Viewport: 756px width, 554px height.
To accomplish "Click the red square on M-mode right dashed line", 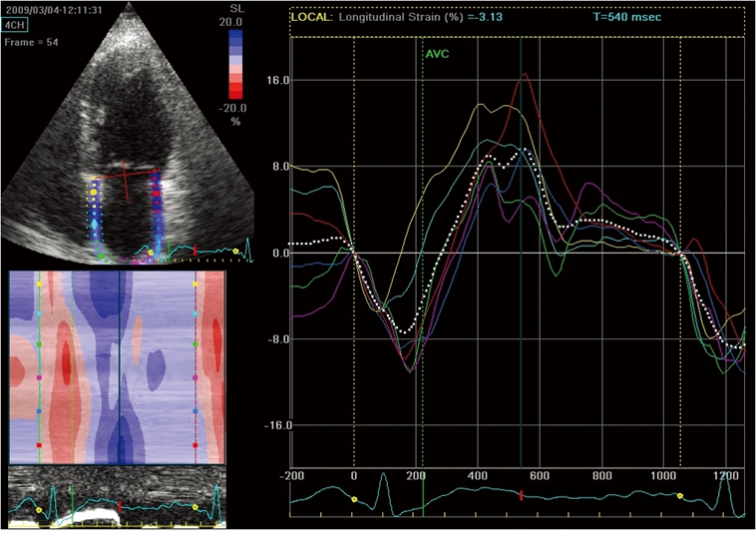I will tap(195, 445).
